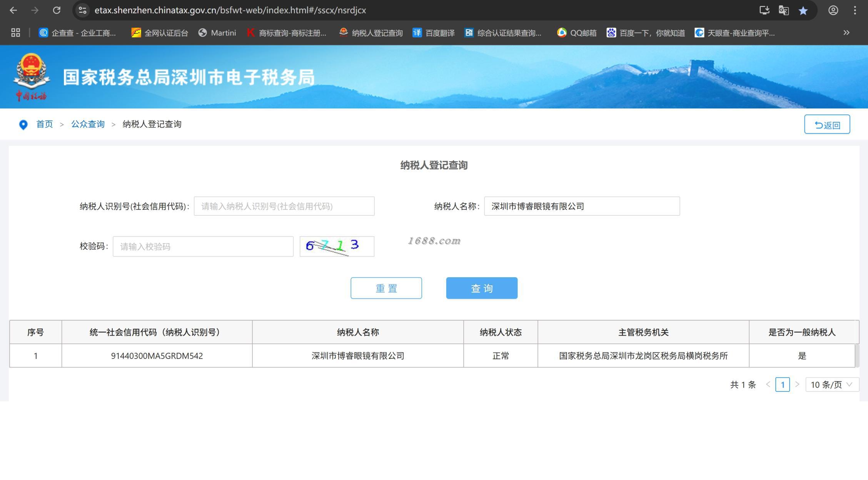868x480 pixels.
Task: Open the 百度翻译 bookmark
Action: (434, 33)
